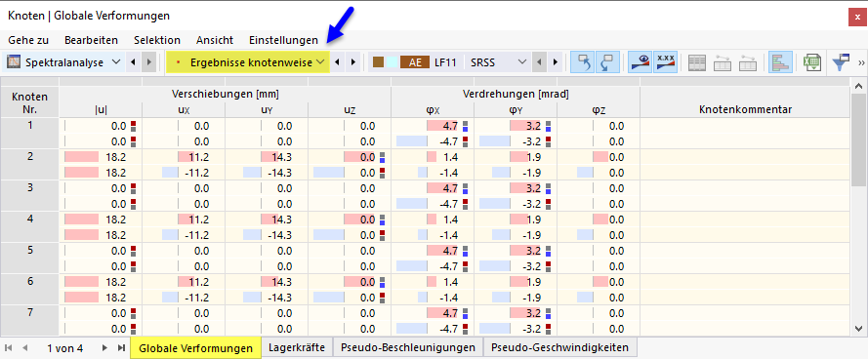Open the Selektion menu
Viewport: 868px width, 359px height.
point(157,40)
